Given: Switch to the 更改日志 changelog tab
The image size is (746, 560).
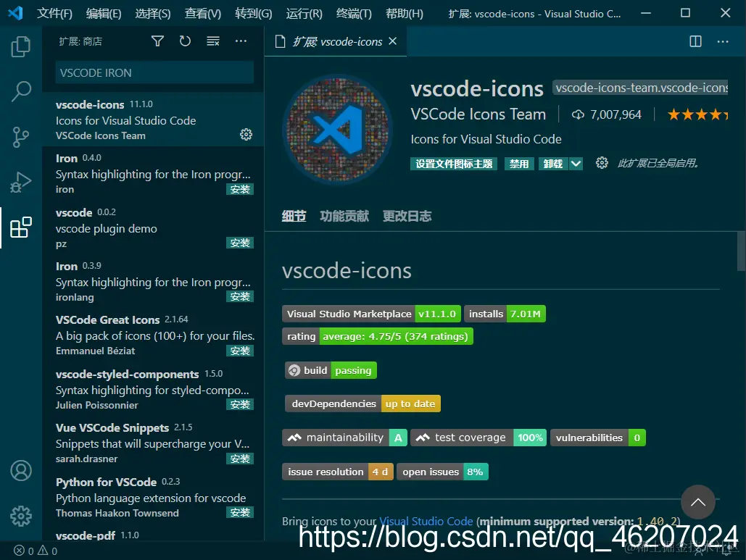Looking at the screenshot, I should point(407,217).
